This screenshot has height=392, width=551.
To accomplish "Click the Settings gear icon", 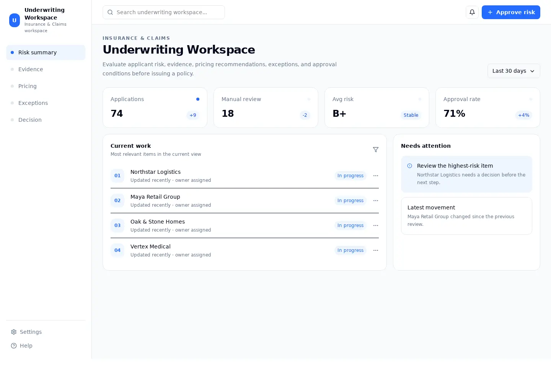I will pos(14,332).
